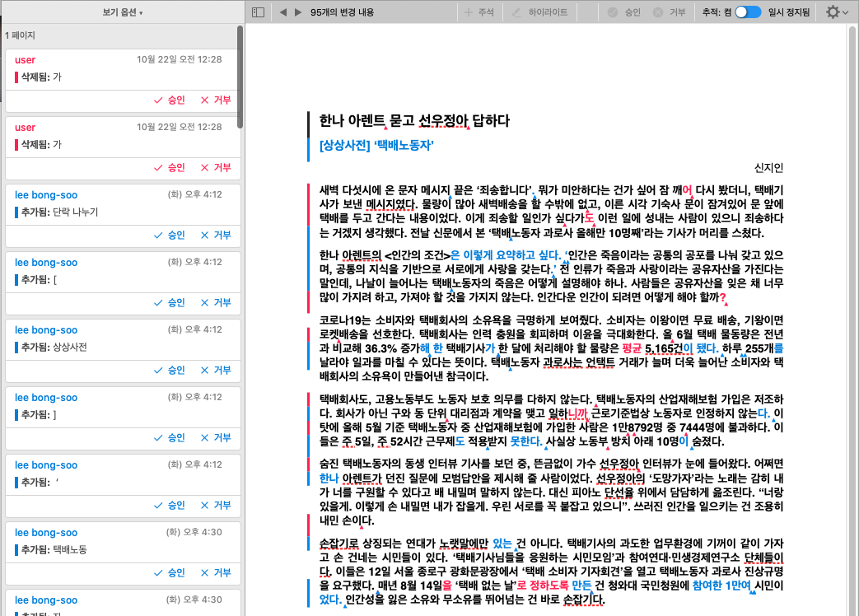The width and height of the screenshot is (859, 616).
Task: Go to the next change arrow
Action: 298,12
